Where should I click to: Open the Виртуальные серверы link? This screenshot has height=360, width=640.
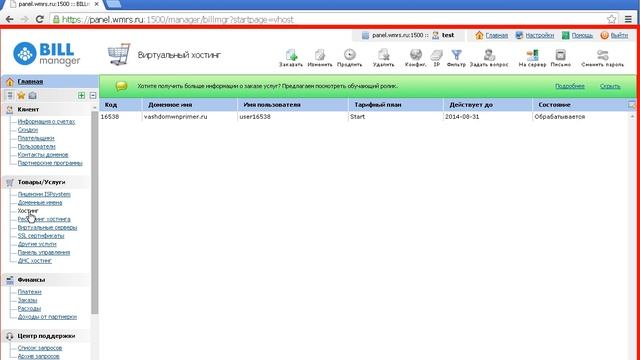tap(47, 227)
